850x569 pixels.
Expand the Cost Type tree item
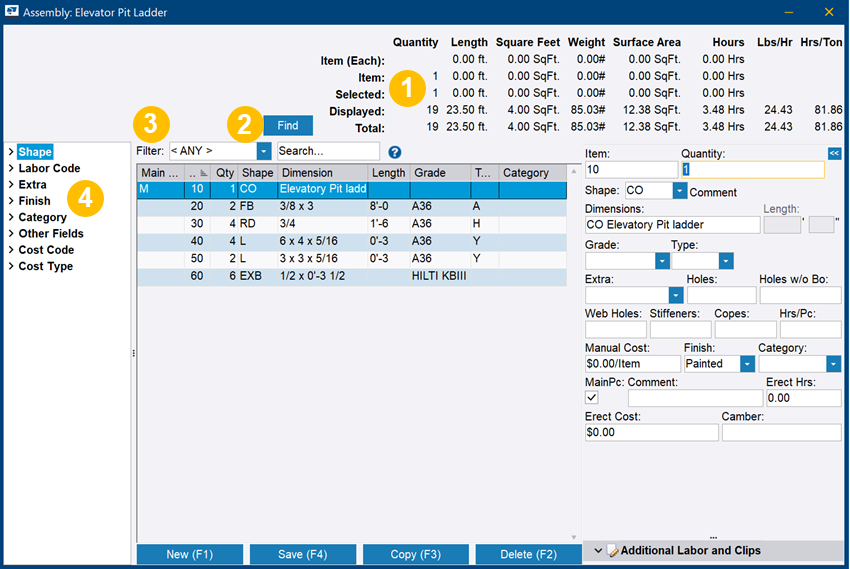(x=11, y=267)
